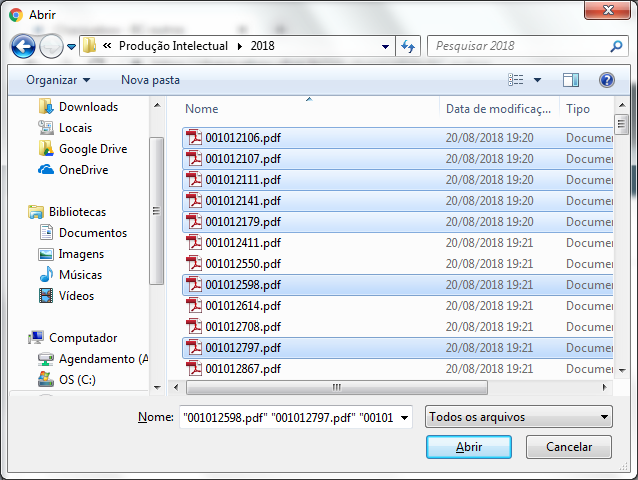Select Produção Intelectual in the path
638x480 pixels.
tap(173, 46)
